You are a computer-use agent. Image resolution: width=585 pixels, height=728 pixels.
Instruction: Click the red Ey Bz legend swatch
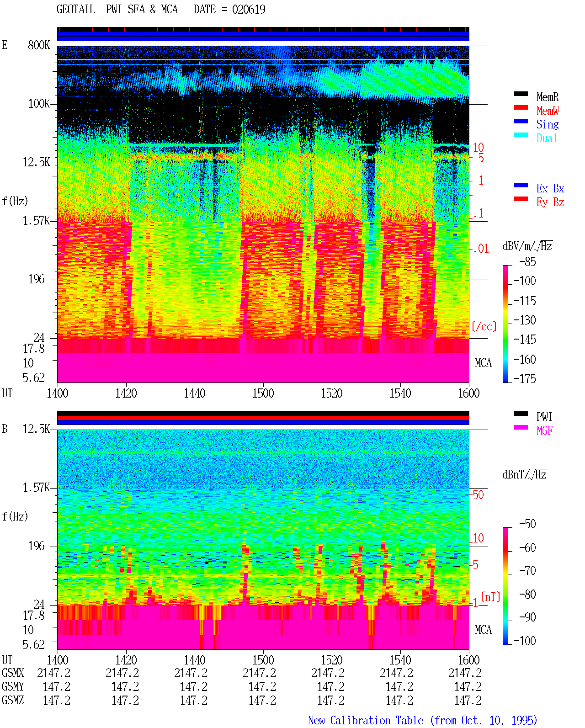pyautogui.click(x=521, y=199)
